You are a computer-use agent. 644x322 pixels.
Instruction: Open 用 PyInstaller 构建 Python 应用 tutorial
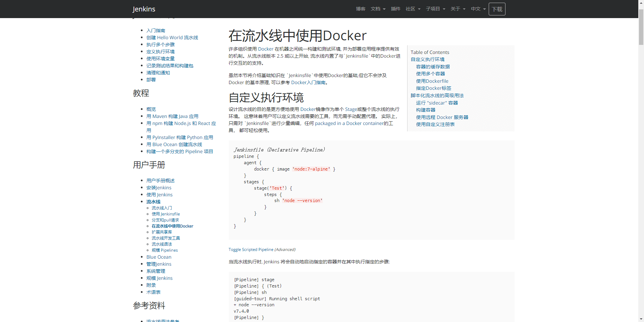point(179,137)
